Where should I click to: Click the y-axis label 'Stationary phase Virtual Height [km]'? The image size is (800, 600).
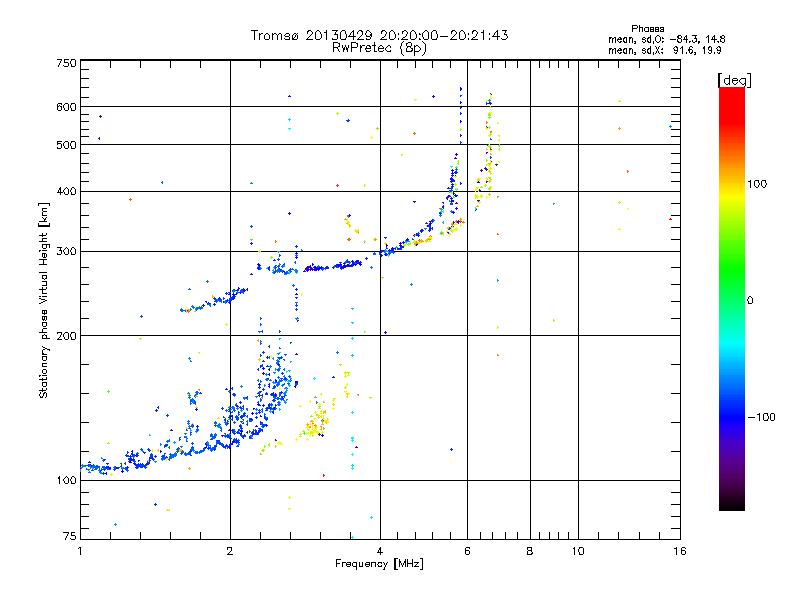(44, 300)
